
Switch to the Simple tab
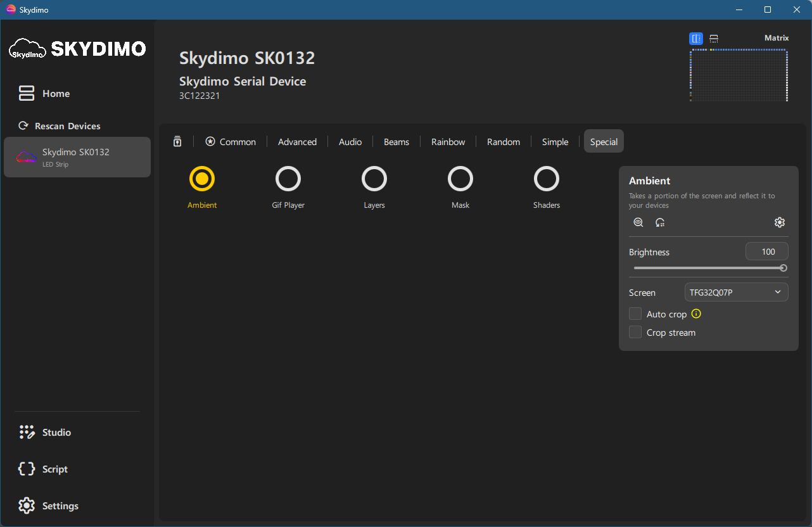[x=555, y=142]
